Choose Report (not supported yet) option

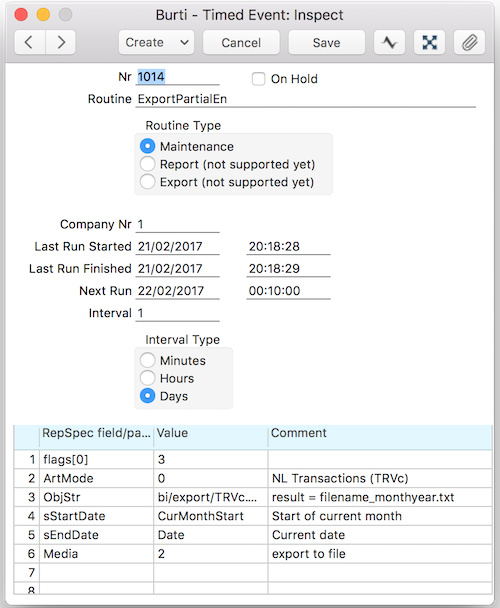[x=147, y=164]
